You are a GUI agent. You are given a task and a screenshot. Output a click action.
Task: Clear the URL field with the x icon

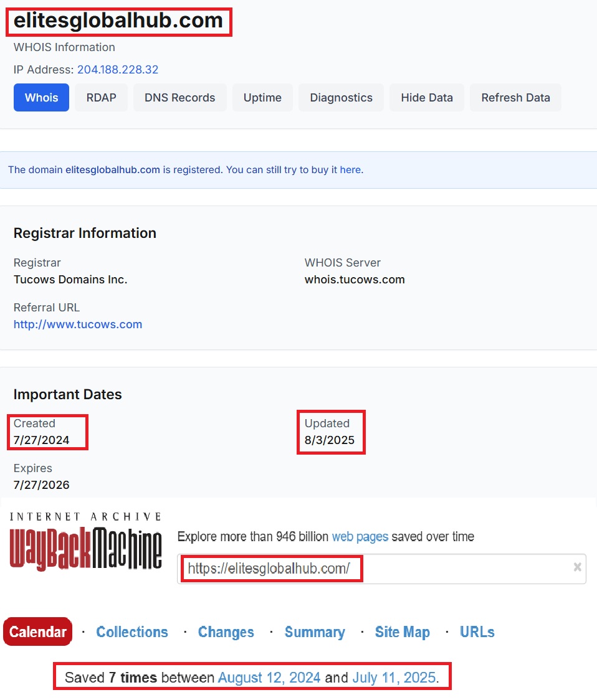pyautogui.click(x=577, y=568)
